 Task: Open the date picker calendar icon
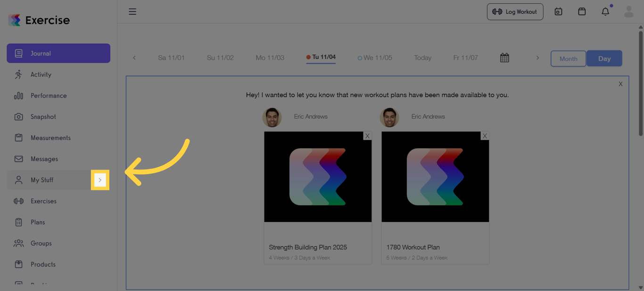504,58
